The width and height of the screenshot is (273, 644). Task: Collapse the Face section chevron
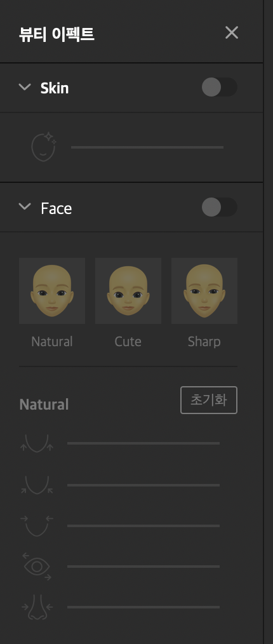pos(25,206)
